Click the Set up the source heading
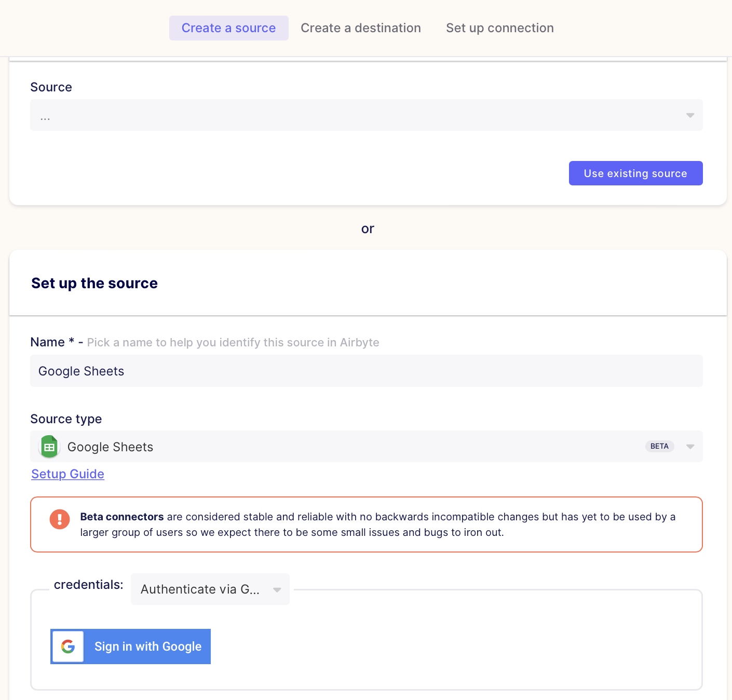Viewport: 732px width, 700px height. [94, 283]
